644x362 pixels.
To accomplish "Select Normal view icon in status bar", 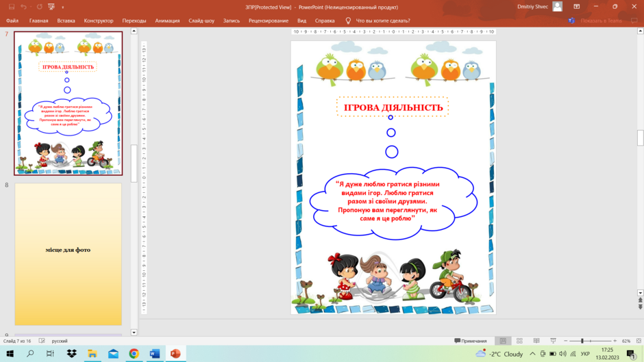I will pos(503,341).
